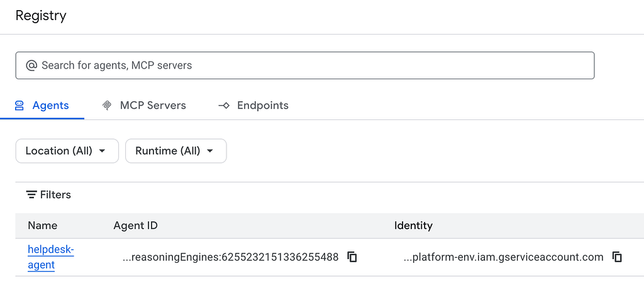Open the Runtime (All) dropdown

[x=176, y=151]
